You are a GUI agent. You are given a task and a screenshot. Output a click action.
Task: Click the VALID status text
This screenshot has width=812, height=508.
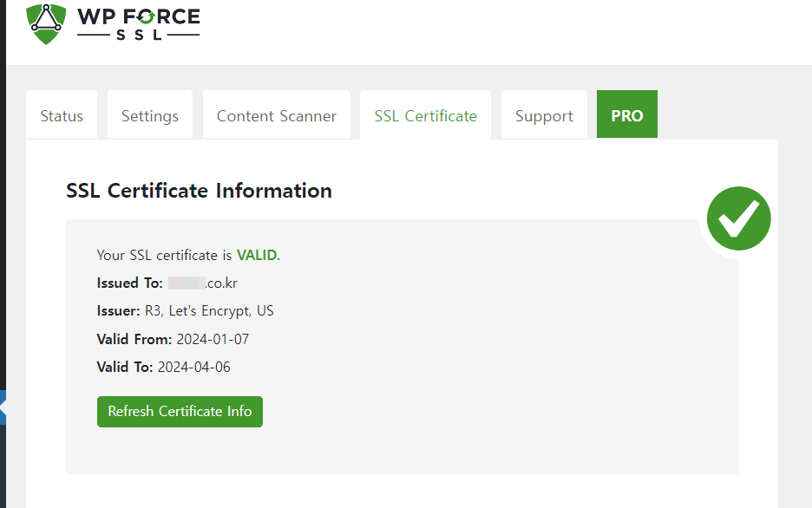257,255
